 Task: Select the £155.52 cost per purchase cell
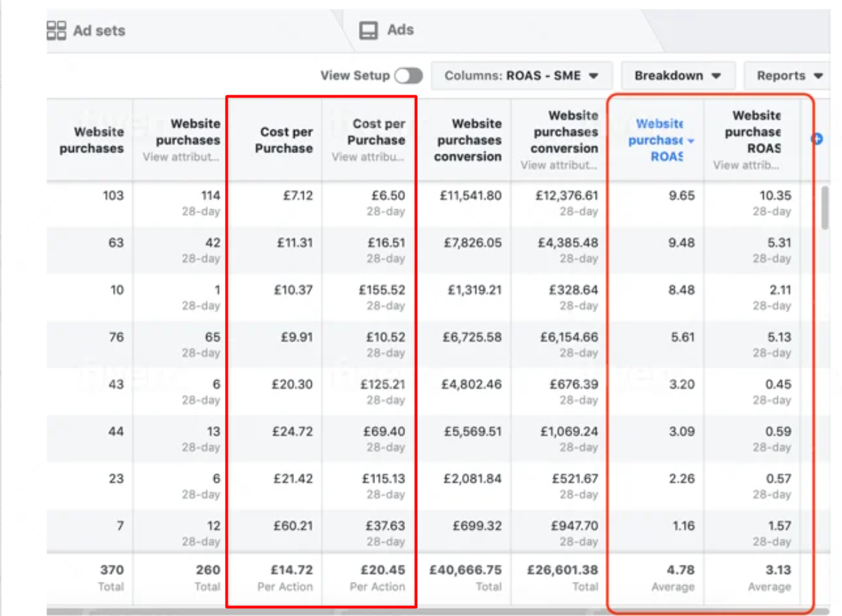point(386,290)
